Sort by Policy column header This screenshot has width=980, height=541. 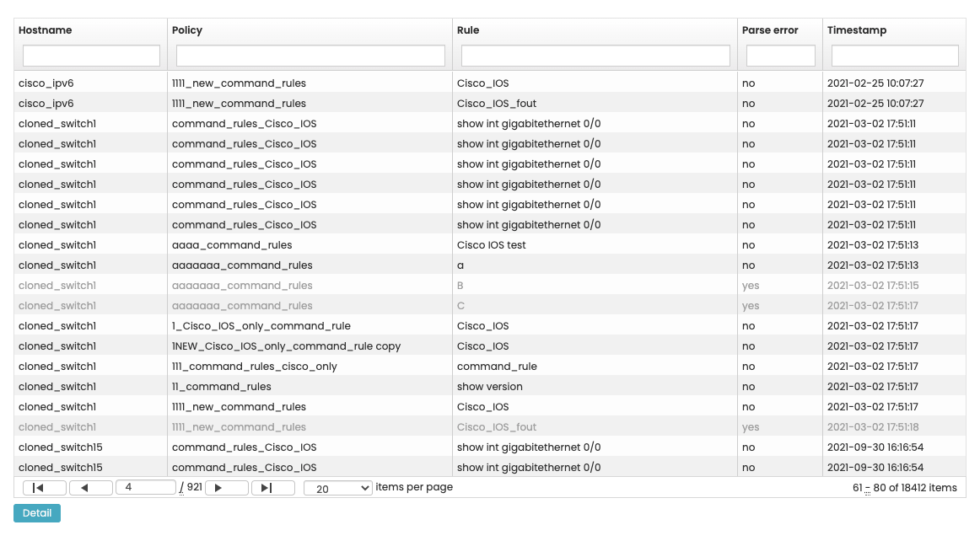click(187, 30)
